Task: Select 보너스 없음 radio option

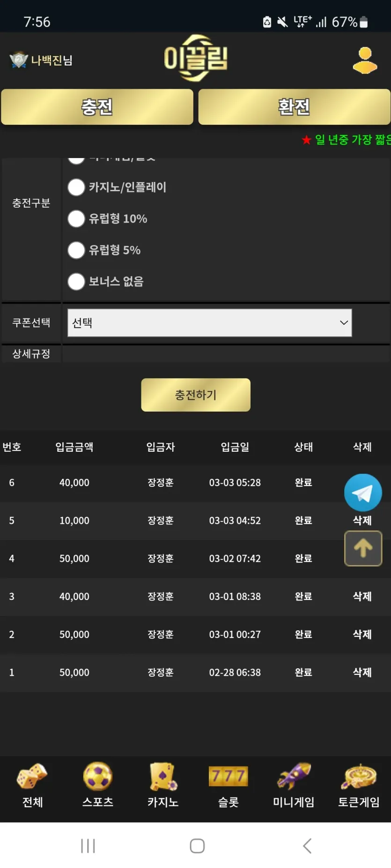Action: point(76,282)
